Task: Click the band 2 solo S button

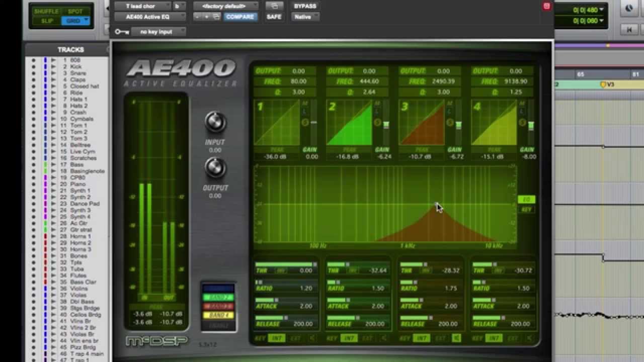Action: pyautogui.click(x=378, y=123)
